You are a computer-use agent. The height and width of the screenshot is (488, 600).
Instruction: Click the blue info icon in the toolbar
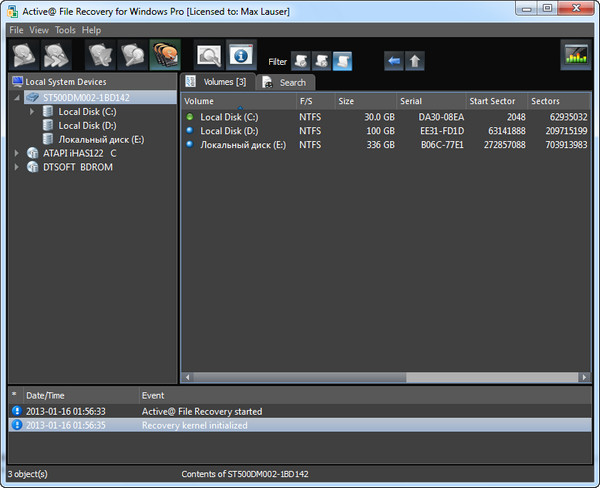pos(240,56)
